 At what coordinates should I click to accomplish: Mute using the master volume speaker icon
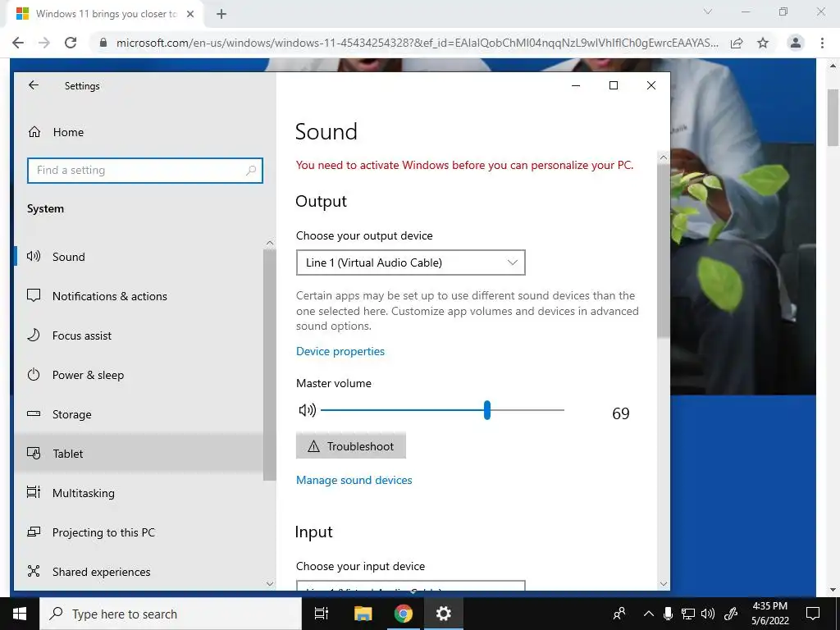pos(307,410)
